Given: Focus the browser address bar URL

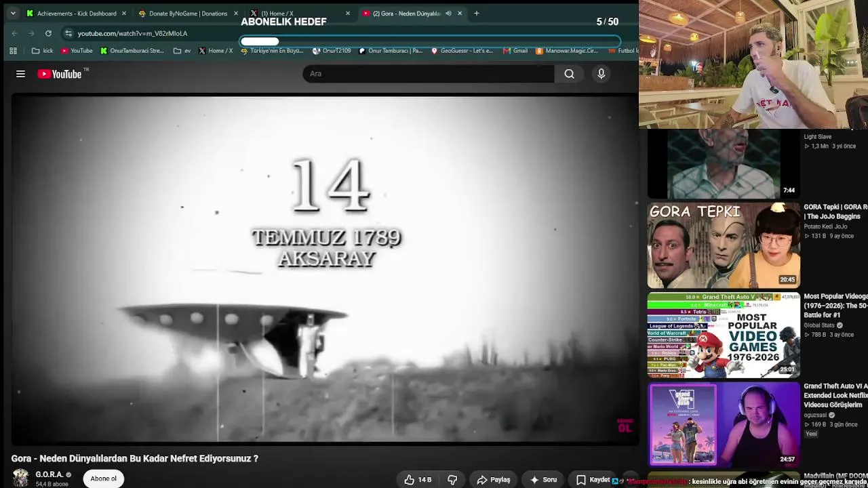Looking at the screenshot, I should point(132,33).
